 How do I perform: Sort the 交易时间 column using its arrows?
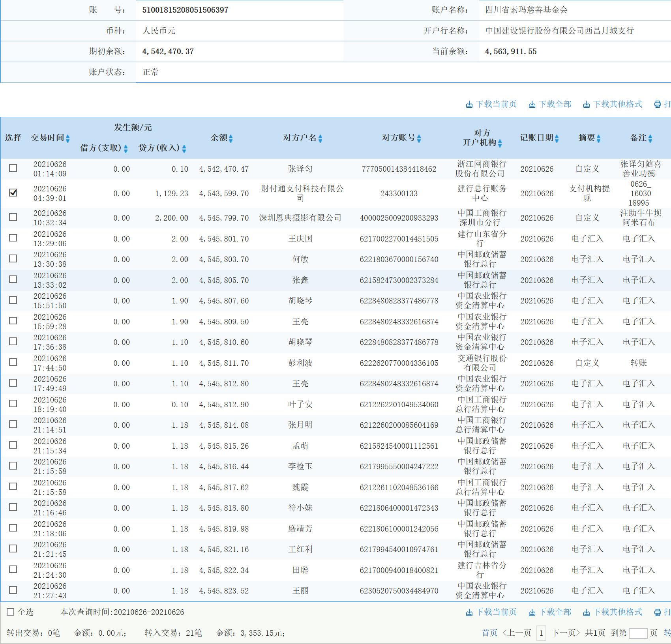click(68, 139)
